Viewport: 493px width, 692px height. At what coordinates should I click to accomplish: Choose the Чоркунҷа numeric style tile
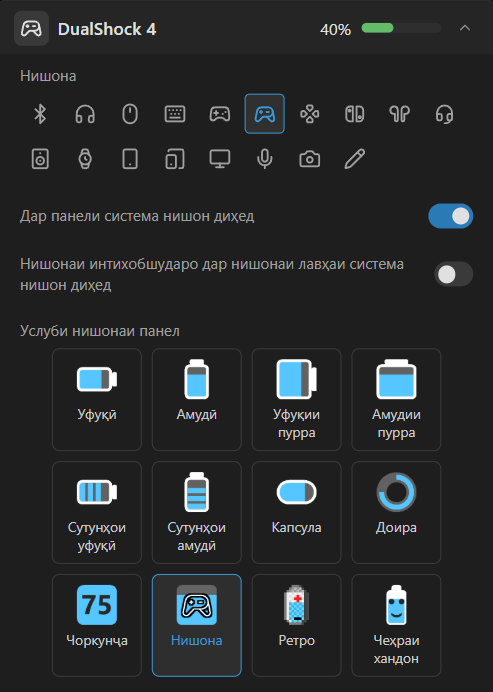coord(97,625)
